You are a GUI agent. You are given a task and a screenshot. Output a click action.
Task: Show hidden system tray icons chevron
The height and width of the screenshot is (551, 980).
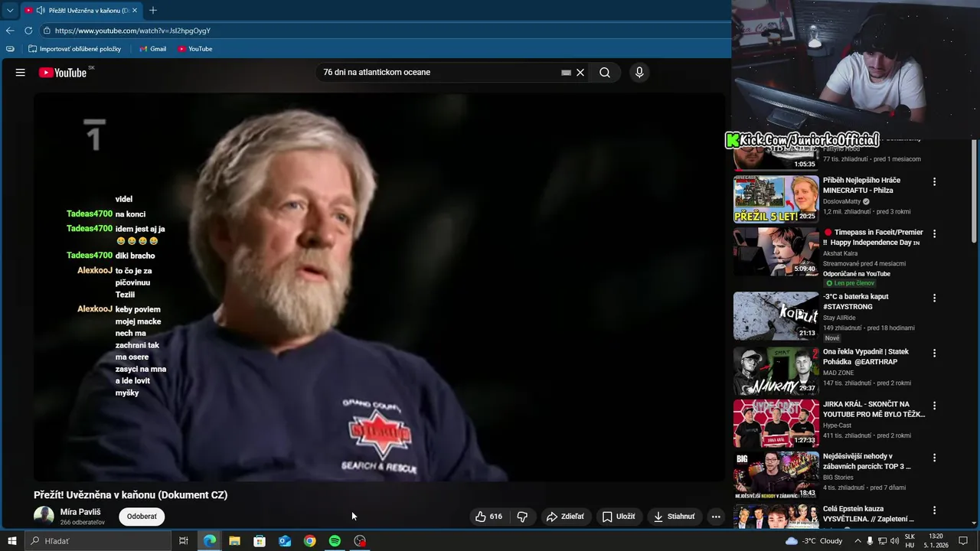click(857, 541)
